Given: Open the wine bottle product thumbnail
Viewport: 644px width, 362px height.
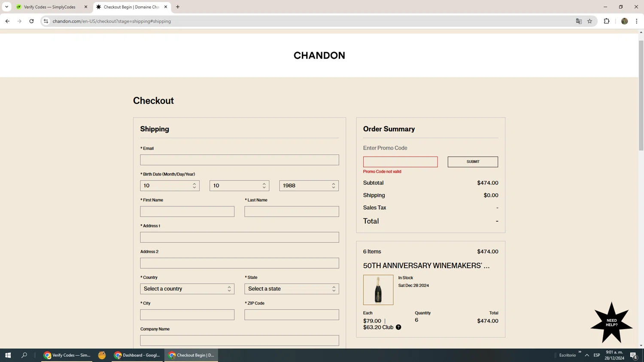Looking at the screenshot, I should [x=378, y=290].
